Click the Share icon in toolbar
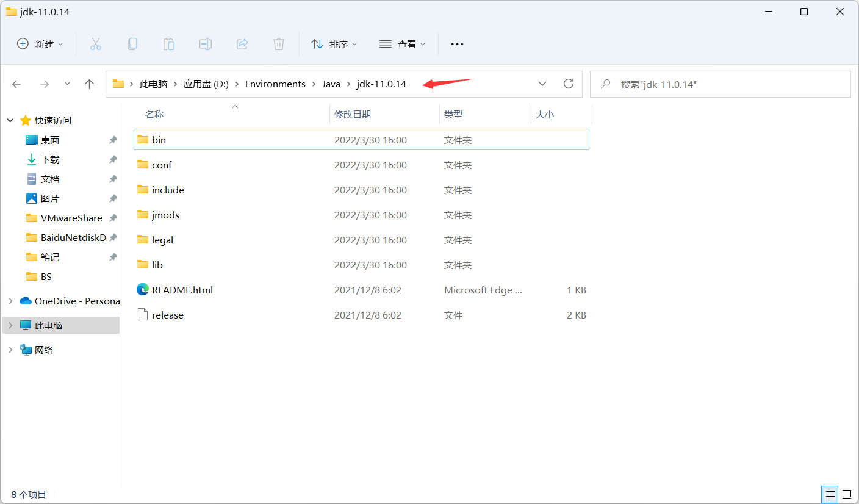Screen dimensions: 859x504 tap(242, 44)
